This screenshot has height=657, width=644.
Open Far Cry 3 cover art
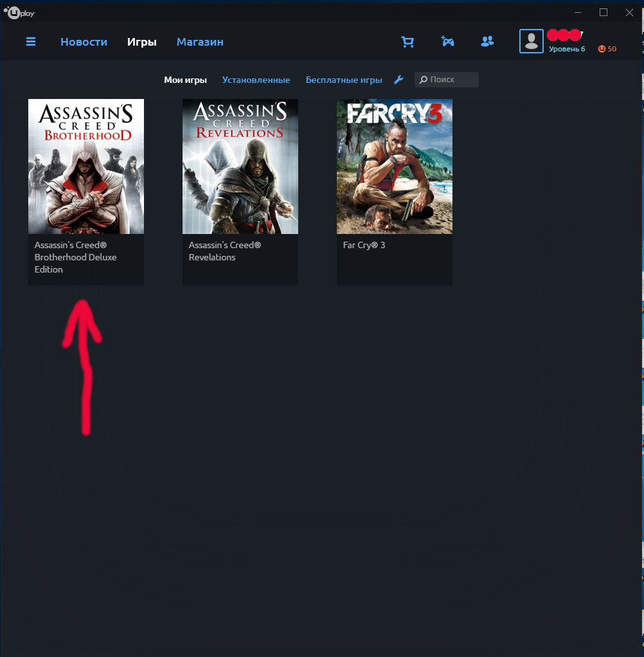tap(394, 166)
